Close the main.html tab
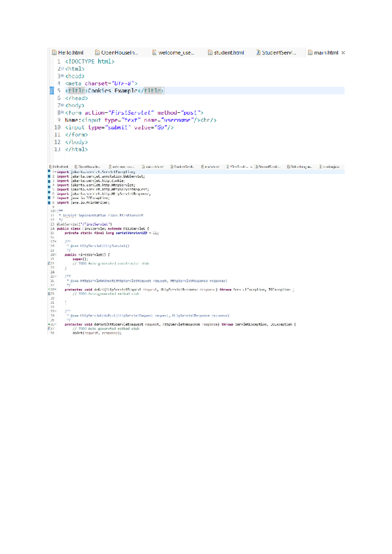Viewport: 392px width, 554px height. point(343,53)
